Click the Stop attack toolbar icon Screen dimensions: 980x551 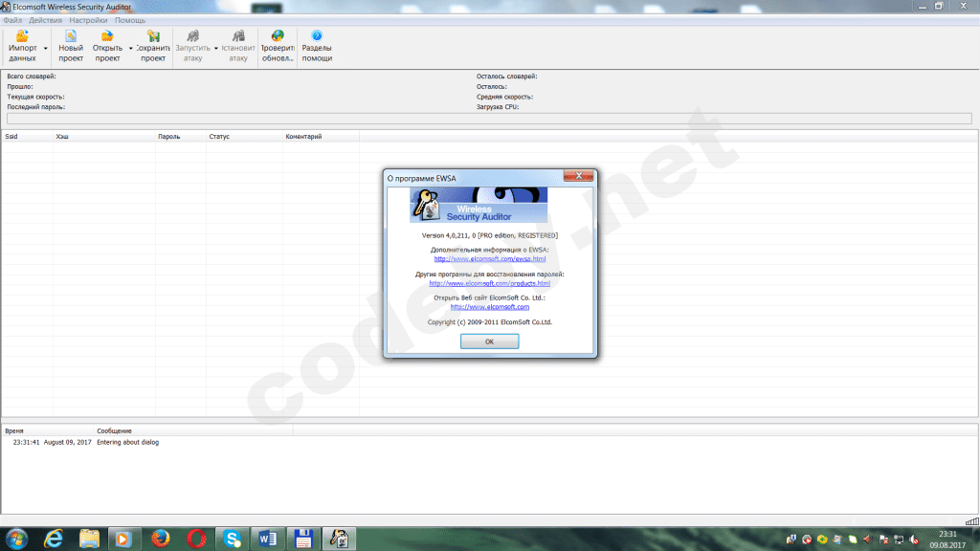238,36
